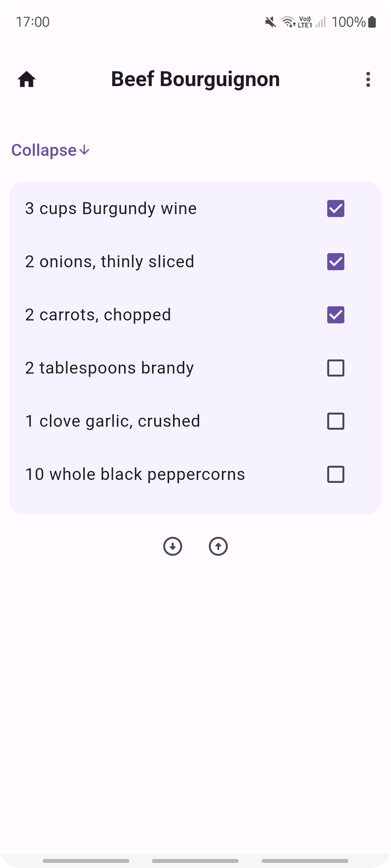Click the circled down arrow icon

click(x=173, y=546)
